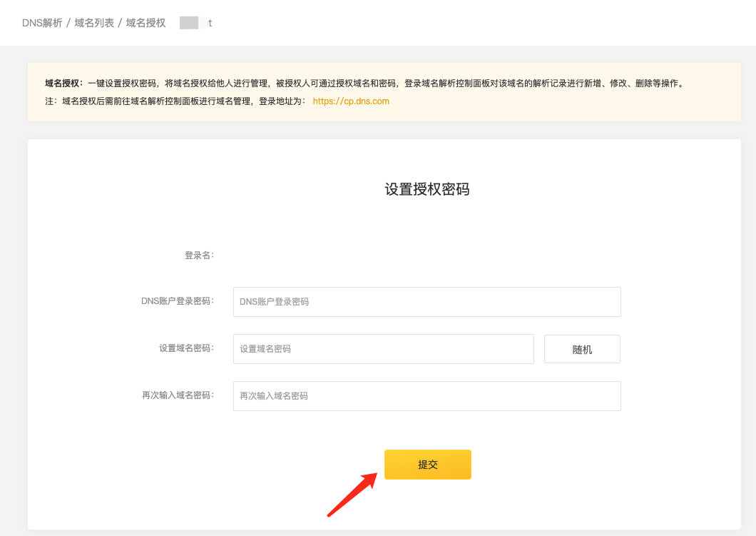Image resolution: width=756 pixels, height=536 pixels.
Task: Focus the 设置域名密码 input field
Action: point(383,349)
